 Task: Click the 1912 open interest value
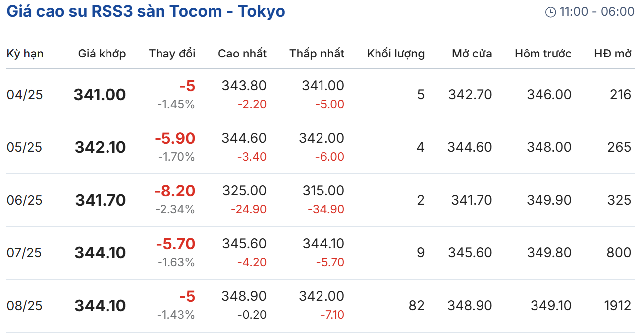pos(617,306)
